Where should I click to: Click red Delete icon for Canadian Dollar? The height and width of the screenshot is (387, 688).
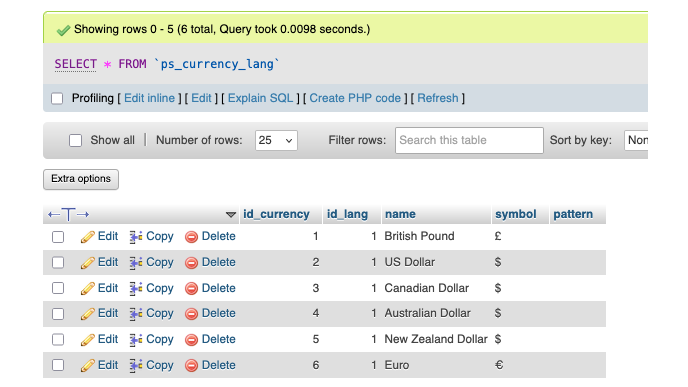(x=191, y=289)
